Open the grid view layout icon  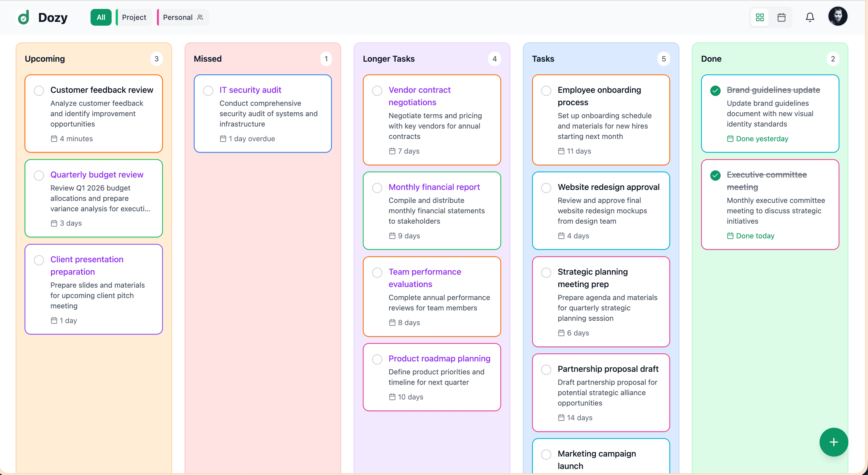tap(759, 17)
